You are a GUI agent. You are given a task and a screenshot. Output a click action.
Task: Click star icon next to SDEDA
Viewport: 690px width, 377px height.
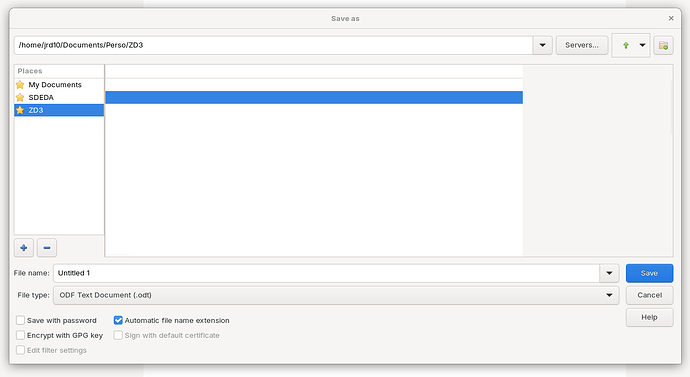click(x=20, y=97)
